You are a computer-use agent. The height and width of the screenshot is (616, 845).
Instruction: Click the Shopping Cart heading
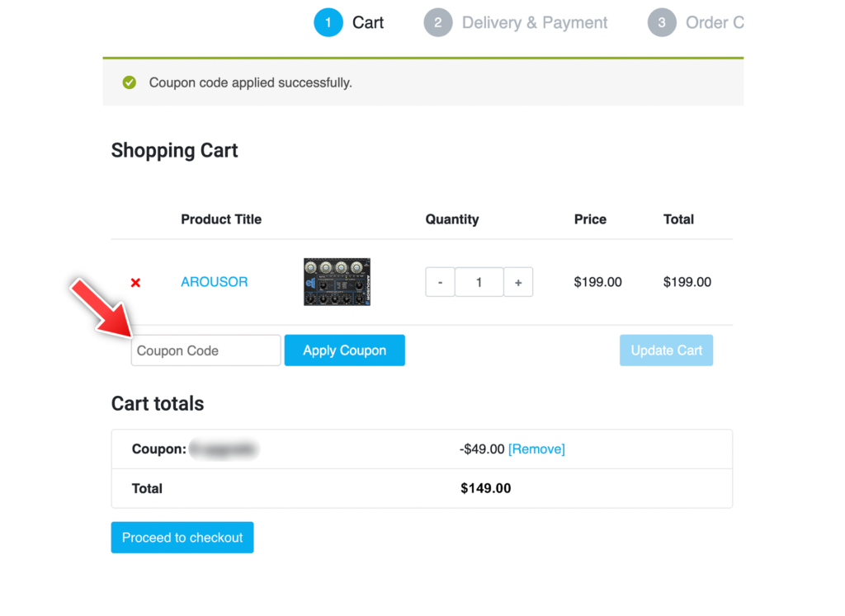175,151
